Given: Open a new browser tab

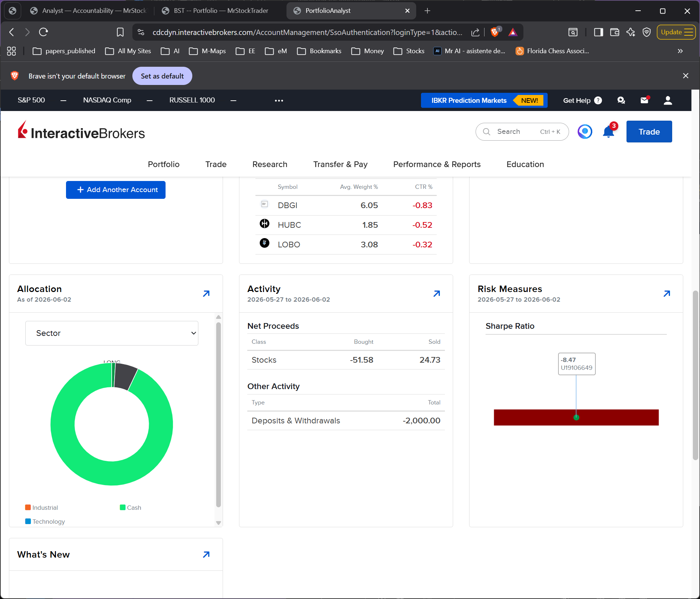Looking at the screenshot, I should 427,11.
